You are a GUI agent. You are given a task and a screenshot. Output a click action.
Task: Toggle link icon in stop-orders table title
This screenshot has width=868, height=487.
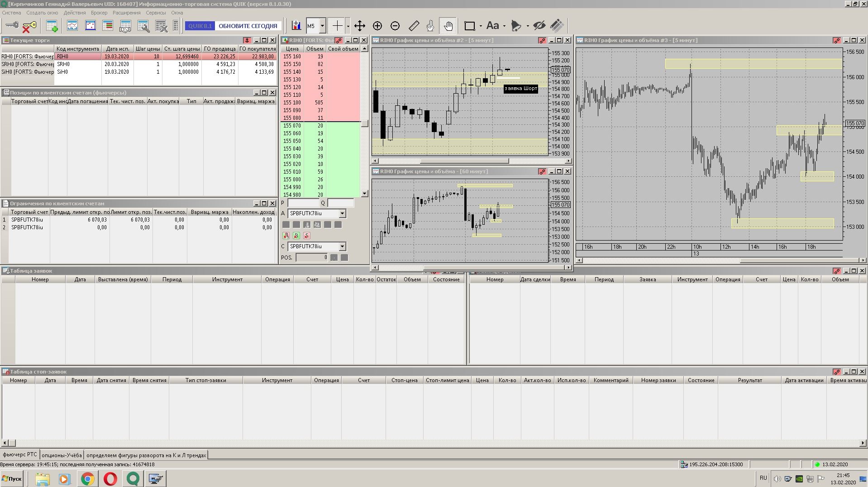(837, 372)
